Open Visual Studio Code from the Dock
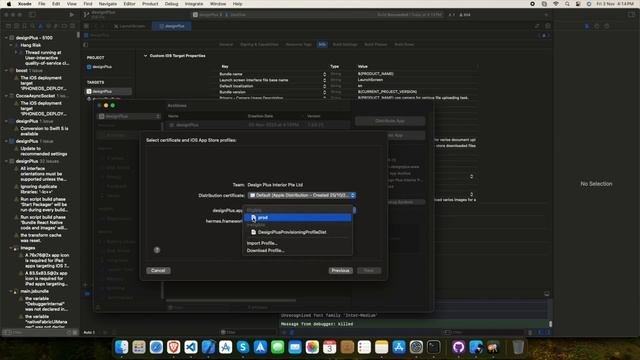This screenshot has width=640, height=360. tap(191, 347)
